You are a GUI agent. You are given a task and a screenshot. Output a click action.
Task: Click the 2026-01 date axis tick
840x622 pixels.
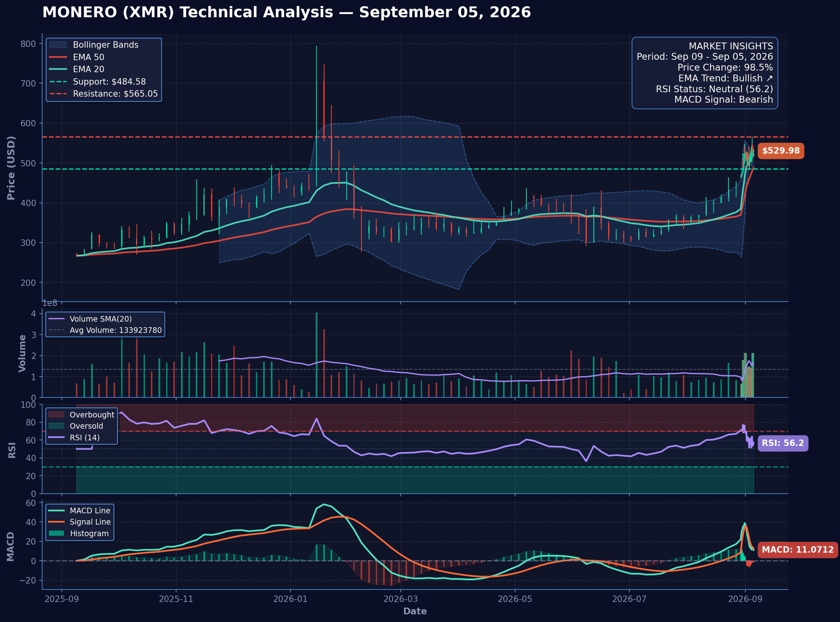(x=290, y=599)
